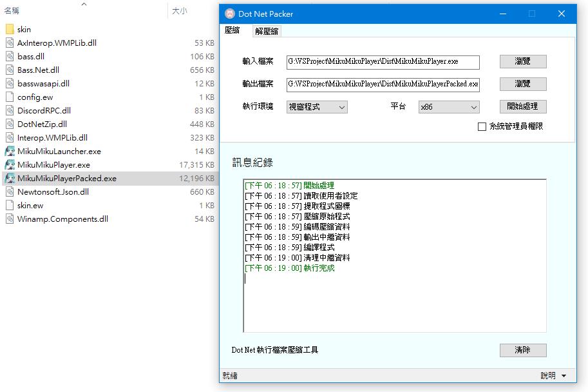Click the MikuMikuPlayer.exe Miku icon
Image resolution: width=588 pixels, height=392 pixels.
pos(10,164)
